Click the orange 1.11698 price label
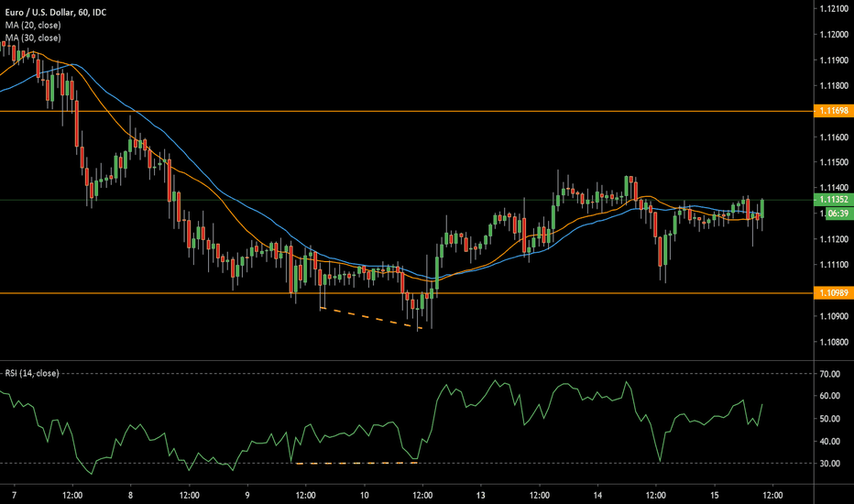 click(832, 111)
